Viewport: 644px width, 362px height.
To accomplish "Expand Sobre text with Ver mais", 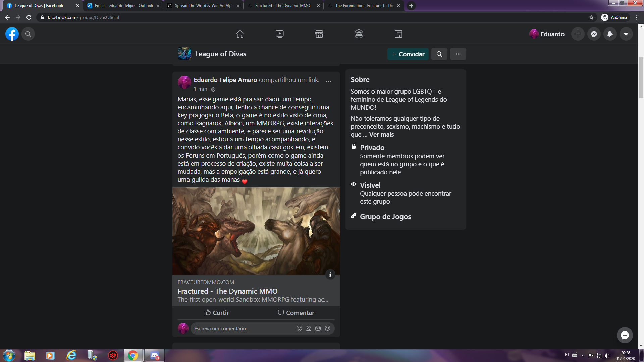I will click(x=381, y=135).
